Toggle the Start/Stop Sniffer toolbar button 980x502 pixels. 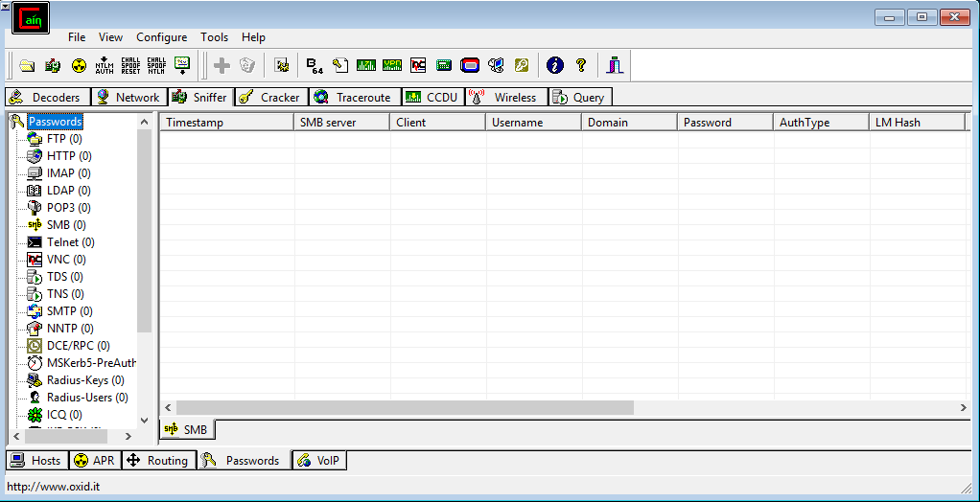click(x=53, y=65)
